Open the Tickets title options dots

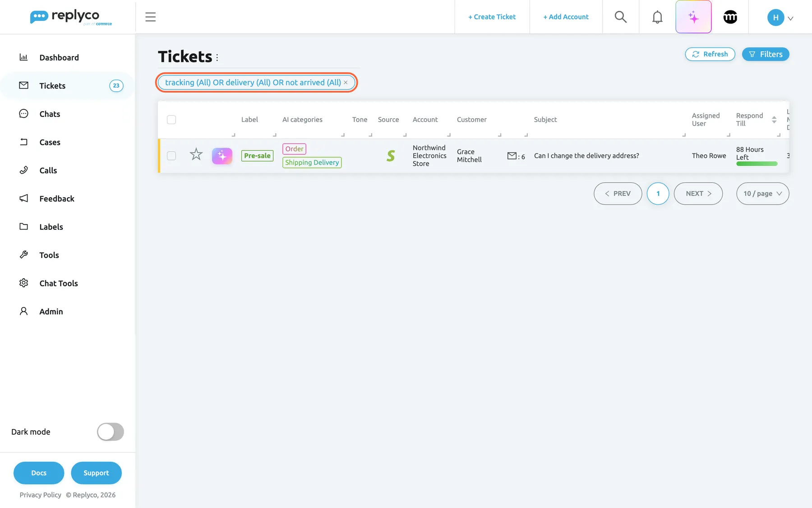pos(217,57)
